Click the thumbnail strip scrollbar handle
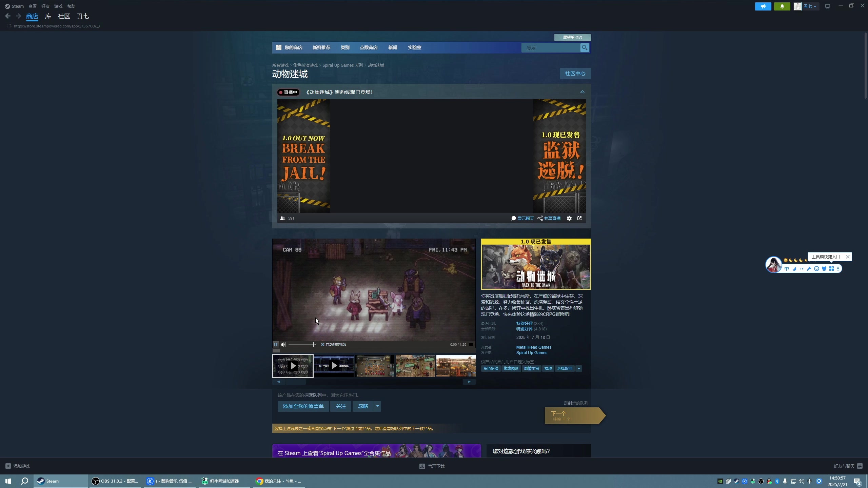This screenshot has height=488, width=868. (295, 382)
